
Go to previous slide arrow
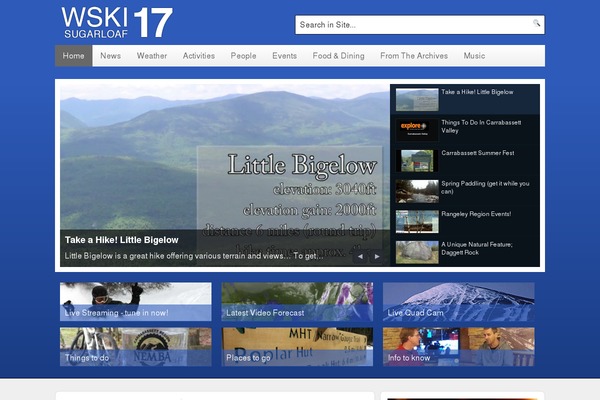coord(360,256)
